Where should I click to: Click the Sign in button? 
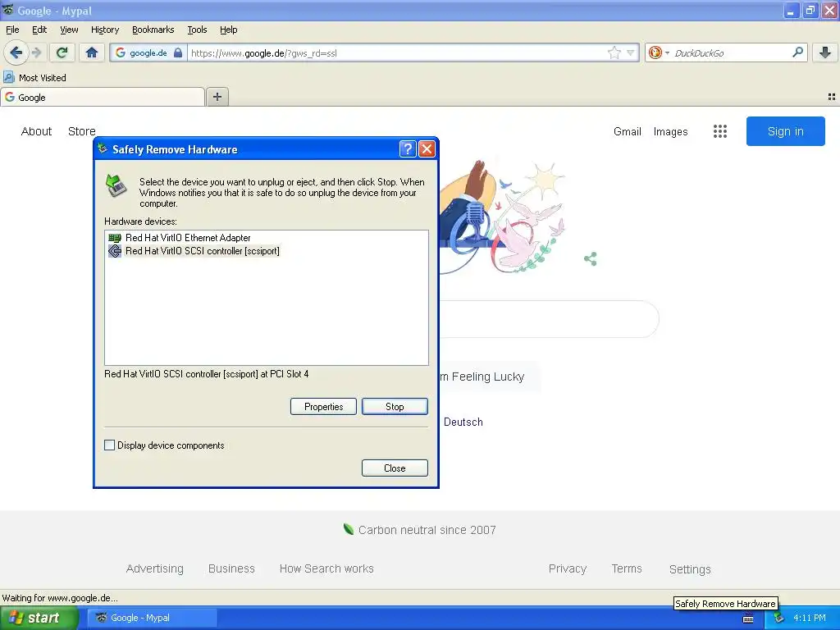tap(785, 131)
